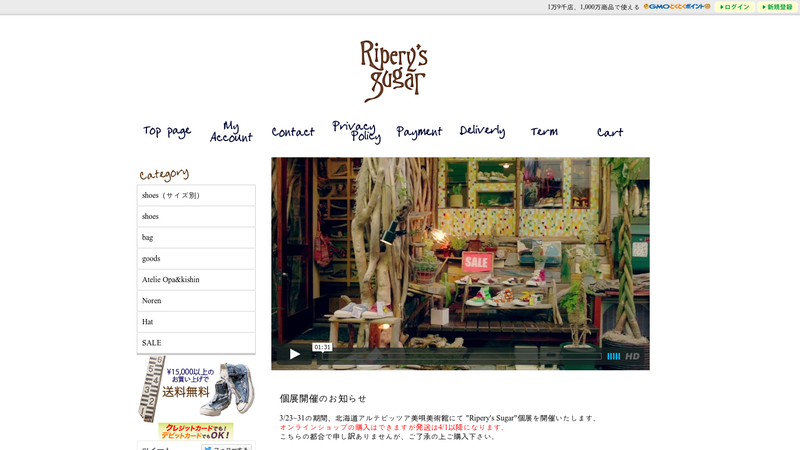
Task: Open the Contact page
Action: 293,132
